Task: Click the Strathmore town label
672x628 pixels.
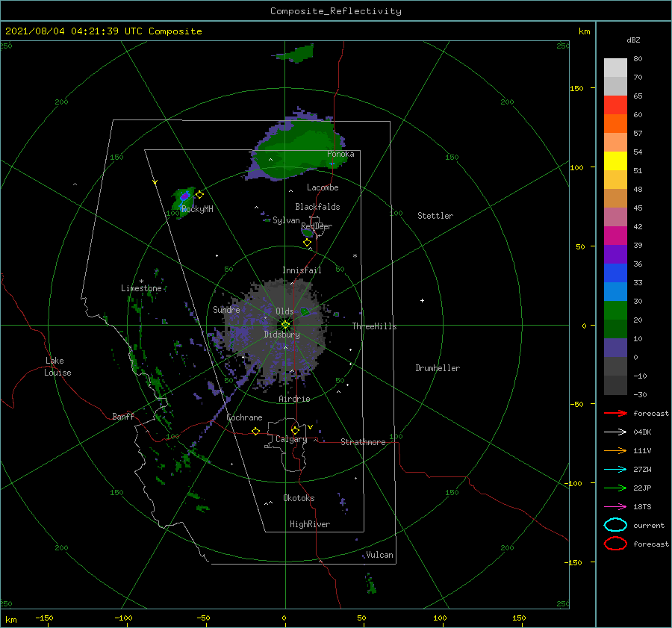Action: click(363, 442)
